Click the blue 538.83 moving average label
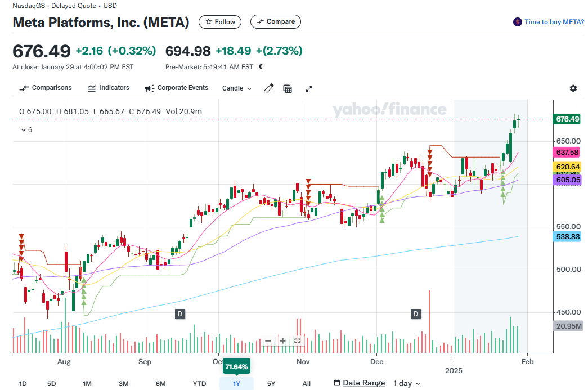 568,236
